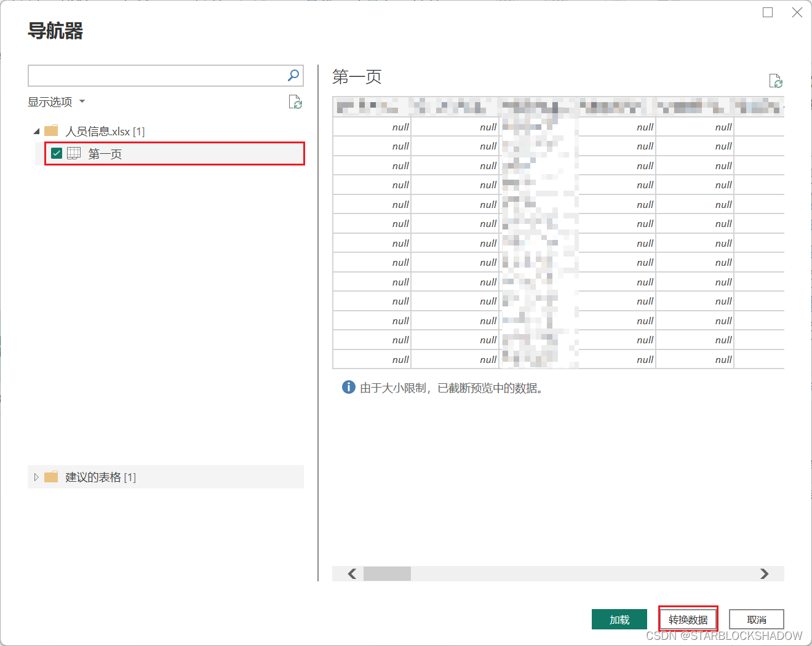Expand the 建议的表格 [1] node
The width and height of the screenshot is (812, 646).
click(36, 477)
